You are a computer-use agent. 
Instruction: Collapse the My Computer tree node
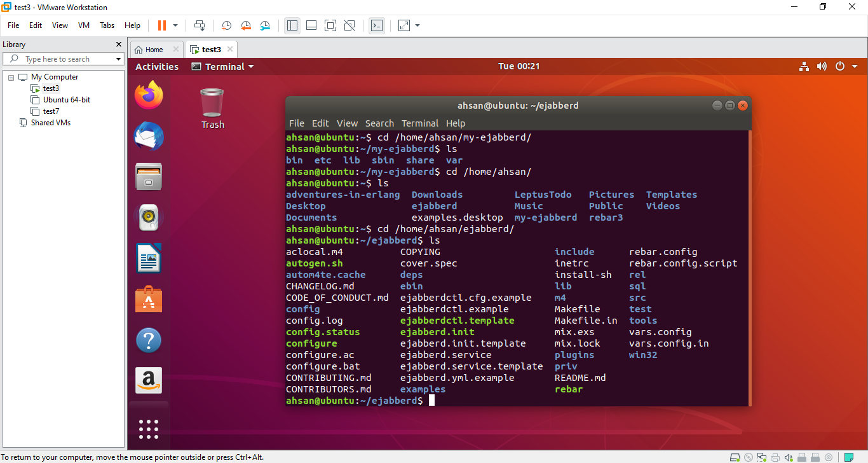tap(11, 77)
